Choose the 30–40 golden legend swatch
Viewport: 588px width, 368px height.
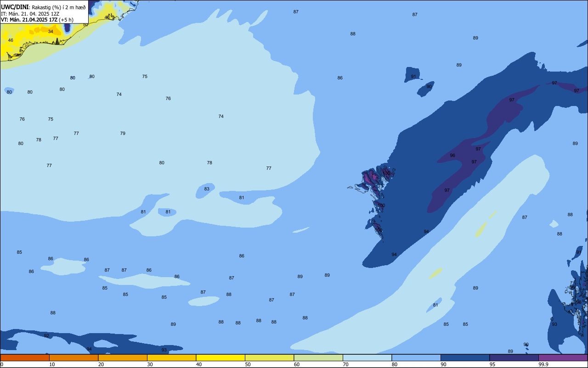[171, 357]
